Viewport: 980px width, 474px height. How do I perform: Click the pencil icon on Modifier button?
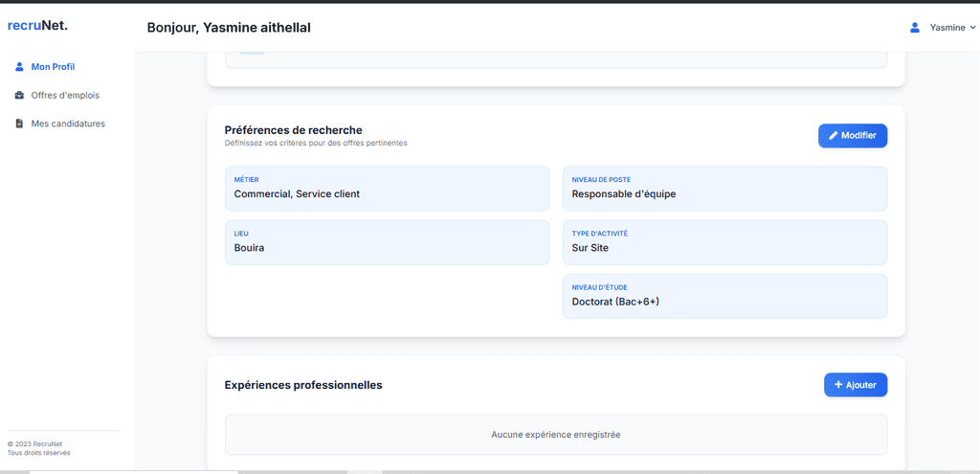coord(833,136)
